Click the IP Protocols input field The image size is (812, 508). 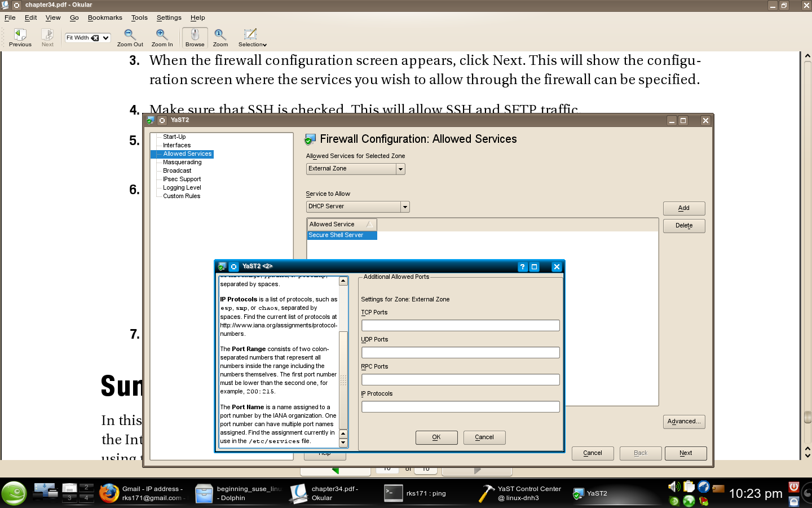[x=461, y=407]
